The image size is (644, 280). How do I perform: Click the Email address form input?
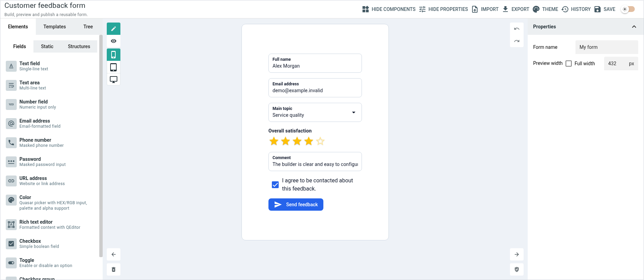tap(315, 88)
